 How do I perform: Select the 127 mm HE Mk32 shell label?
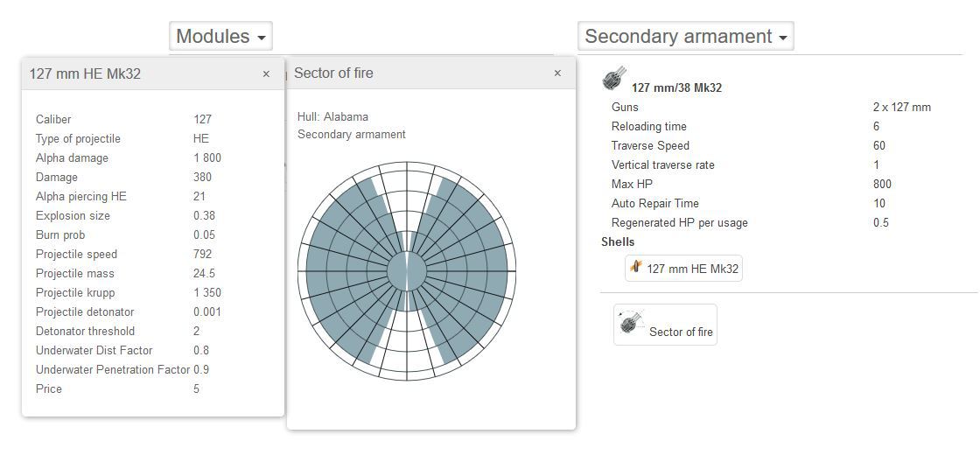pyautogui.click(x=692, y=269)
